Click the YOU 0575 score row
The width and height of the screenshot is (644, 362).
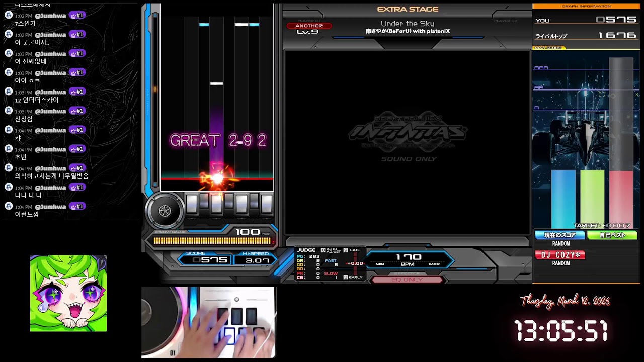586,20
